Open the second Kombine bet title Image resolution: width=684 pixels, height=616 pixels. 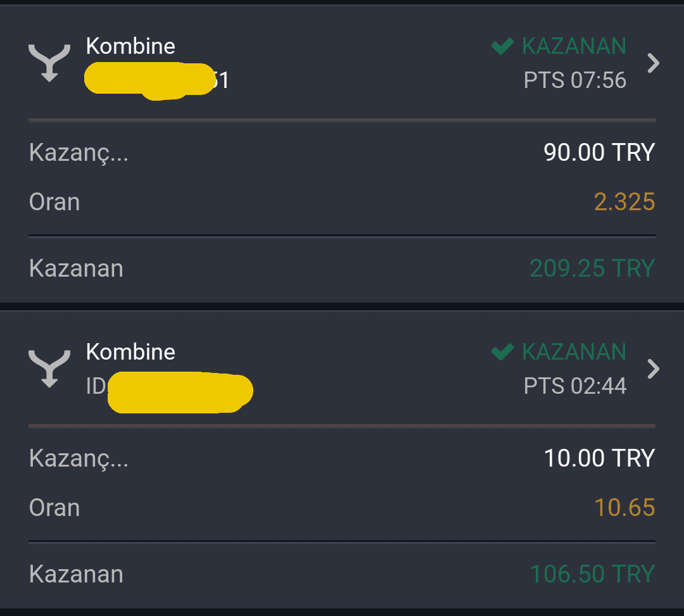[130, 352]
